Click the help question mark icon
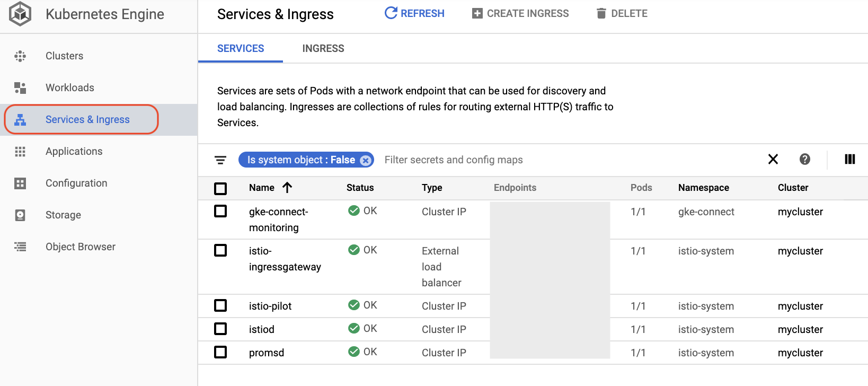 (804, 159)
